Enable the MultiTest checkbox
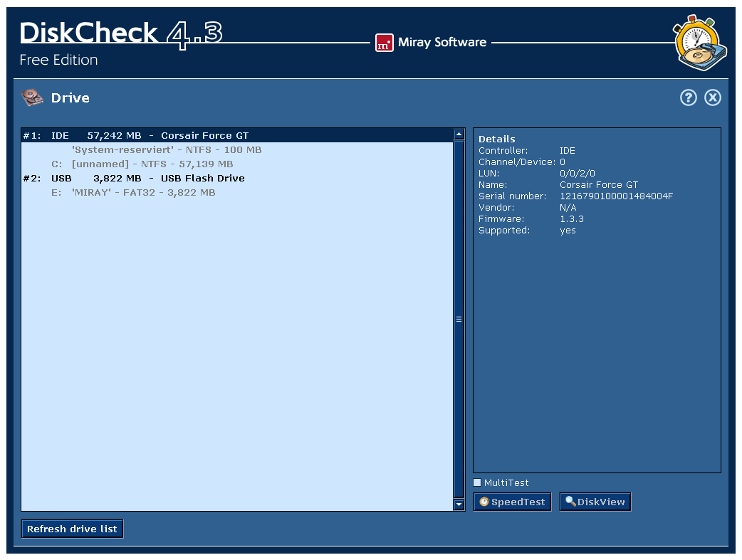The width and height of the screenshot is (742, 560). click(477, 482)
